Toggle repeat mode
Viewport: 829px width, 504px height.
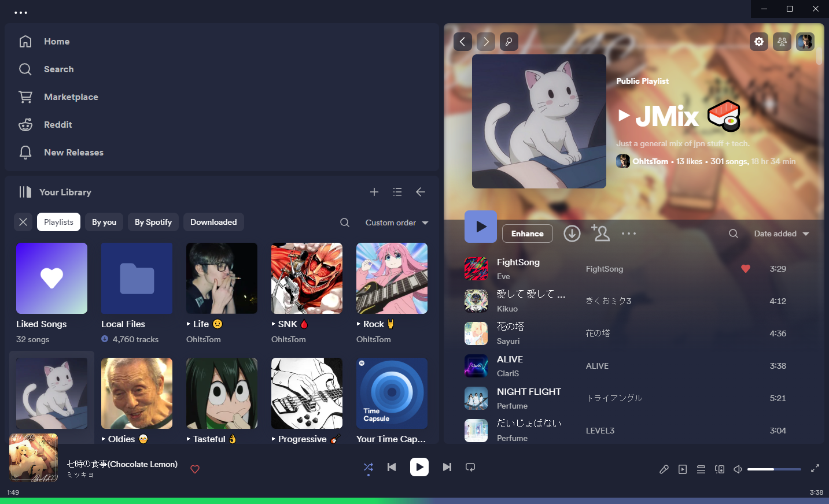coord(470,467)
